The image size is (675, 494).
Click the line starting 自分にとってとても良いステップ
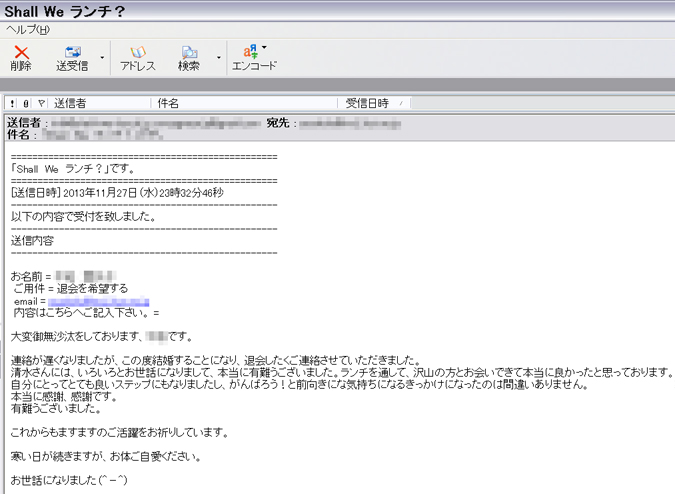[x=300, y=384]
